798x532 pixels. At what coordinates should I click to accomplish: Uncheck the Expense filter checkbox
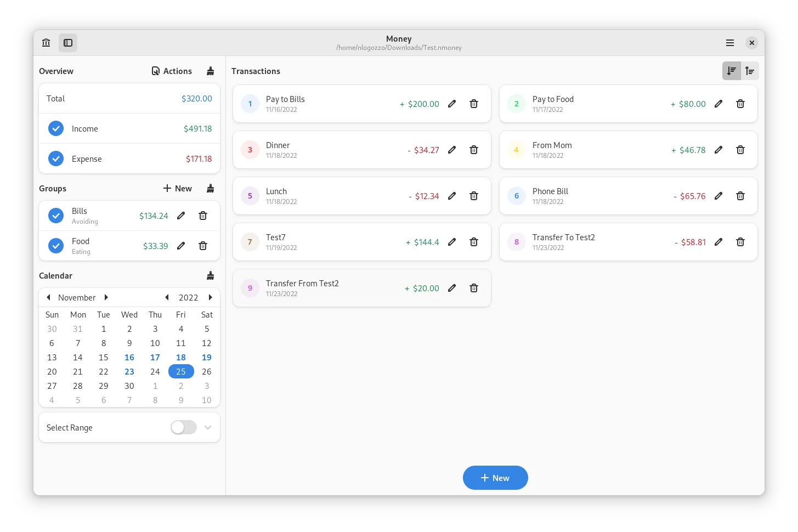pos(56,159)
